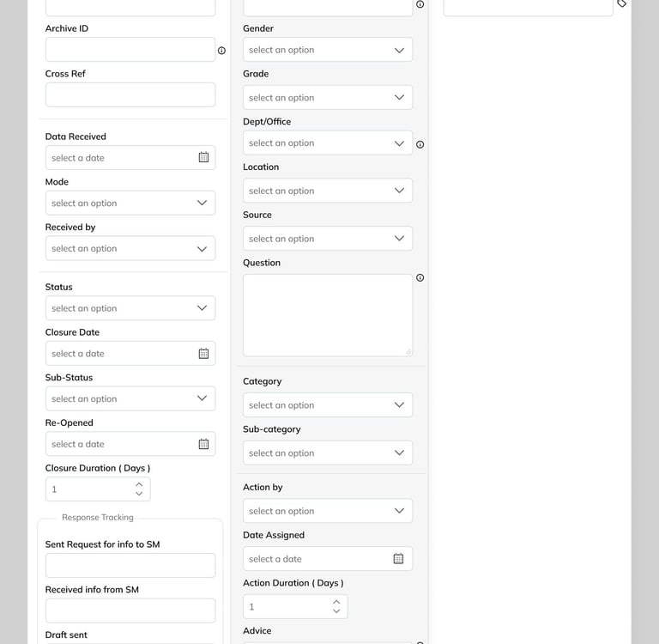Open calendar icon in Re-Opened field
Viewport: 659px width, 644px height.
(x=203, y=444)
